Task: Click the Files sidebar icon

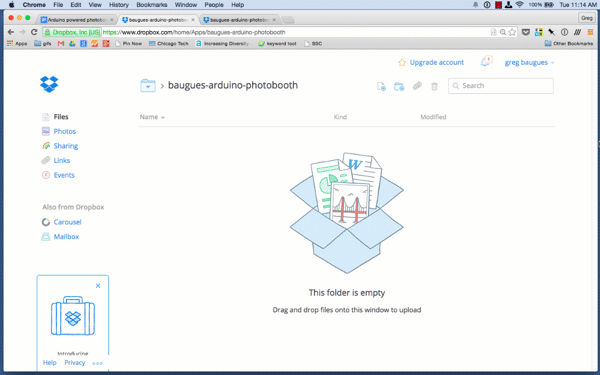Action: tap(46, 117)
